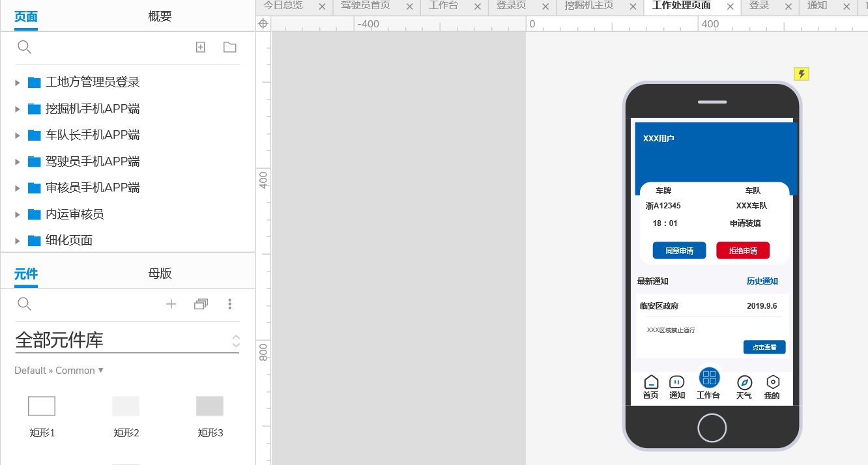Click the yellow lightning interaction badge
Viewport: 868px width, 465px height.
[802, 74]
